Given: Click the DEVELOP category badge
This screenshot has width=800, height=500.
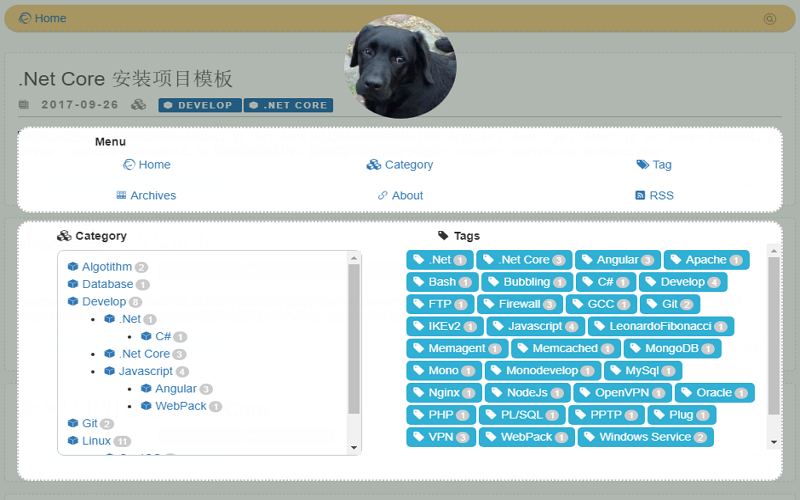Looking at the screenshot, I should click(x=200, y=105).
